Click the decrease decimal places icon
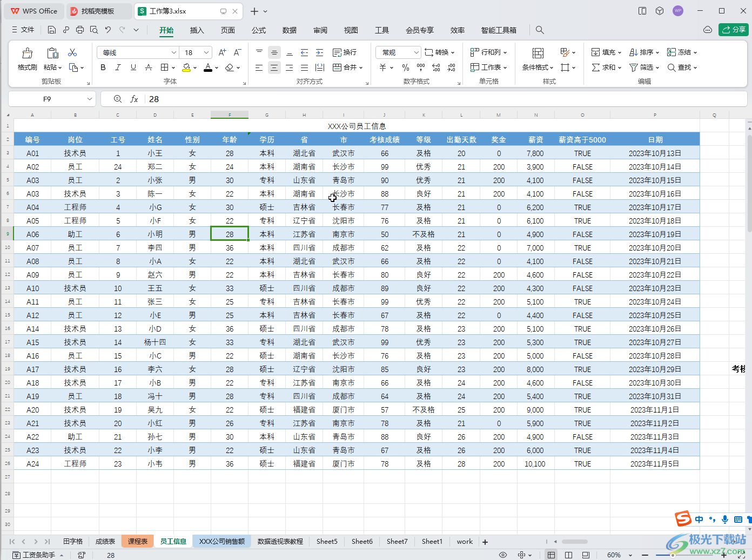This screenshot has height=560, width=752. point(452,68)
